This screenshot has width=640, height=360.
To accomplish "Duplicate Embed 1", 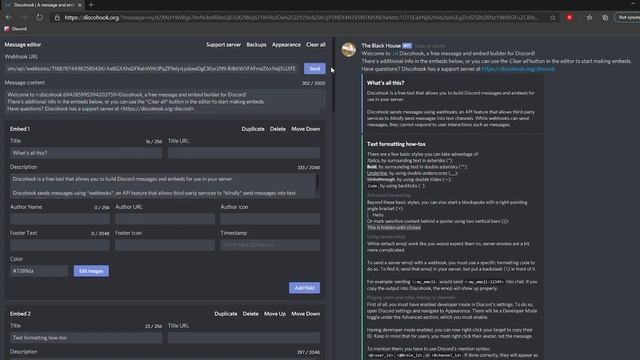I will coord(253,129).
